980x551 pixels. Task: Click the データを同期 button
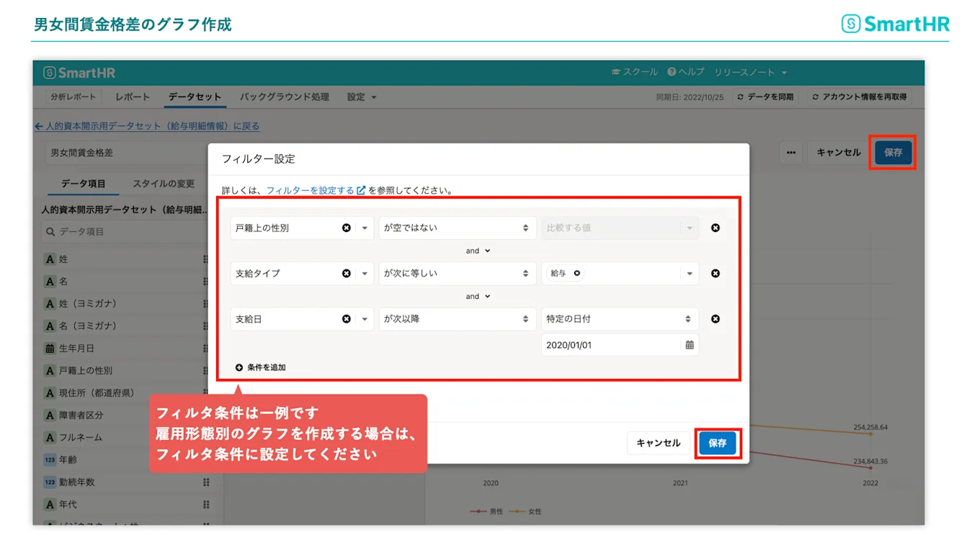pos(765,97)
